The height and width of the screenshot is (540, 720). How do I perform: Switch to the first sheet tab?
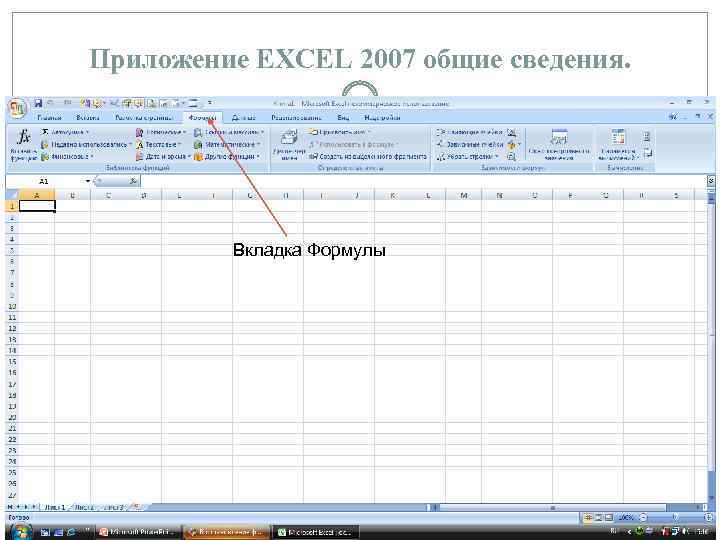pyautogui.click(x=55, y=507)
